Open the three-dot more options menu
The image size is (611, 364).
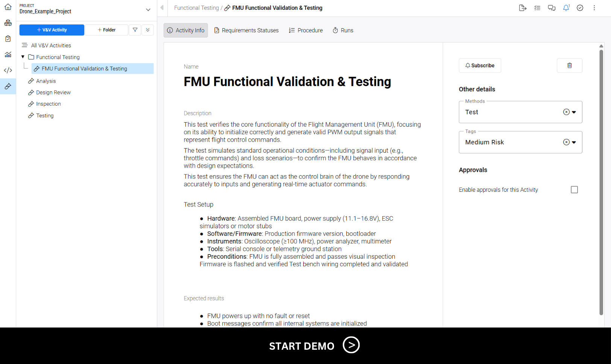pyautogui.click(x=594, y=8)
